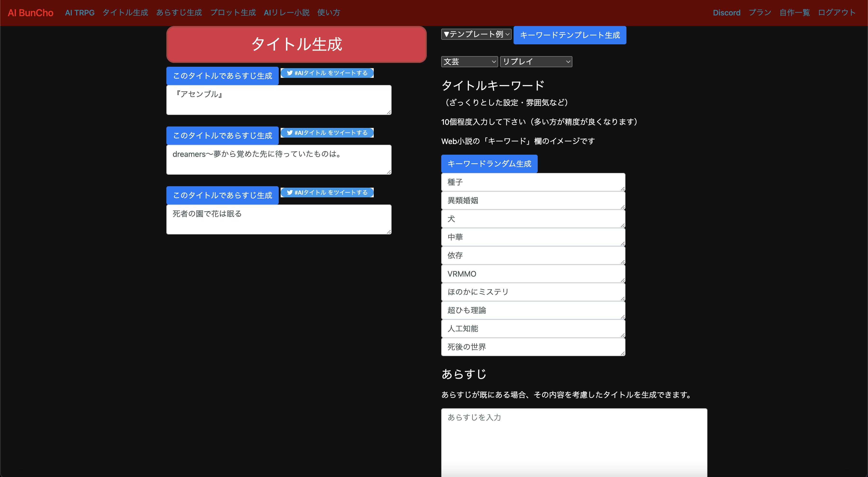868x477 pixels.
Task: Focus the 異類婚姻 keyword field
Action: pyautogui.click(x=533, y=201)
